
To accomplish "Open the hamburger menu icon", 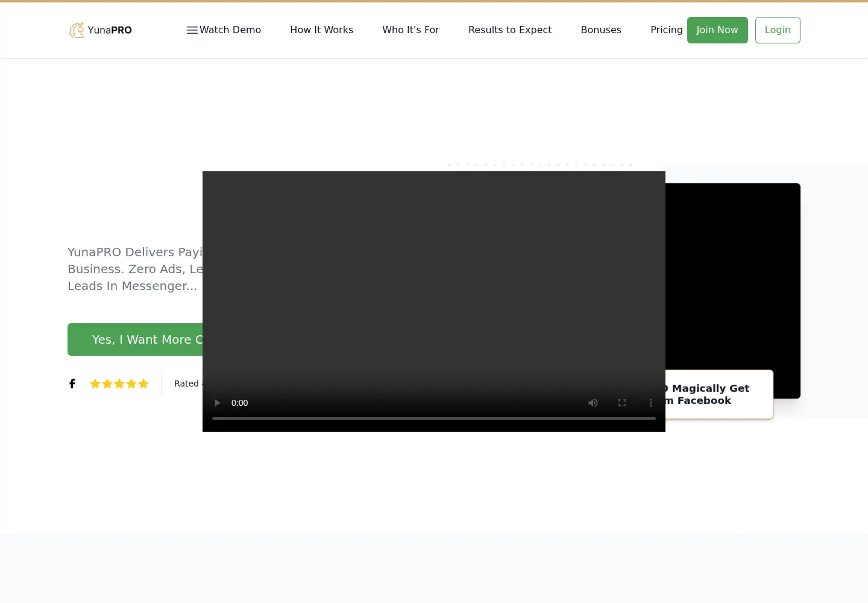I will tap(192, 30).
